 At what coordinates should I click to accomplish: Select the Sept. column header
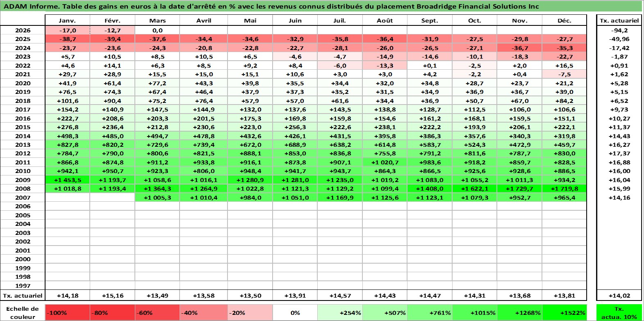430,20
